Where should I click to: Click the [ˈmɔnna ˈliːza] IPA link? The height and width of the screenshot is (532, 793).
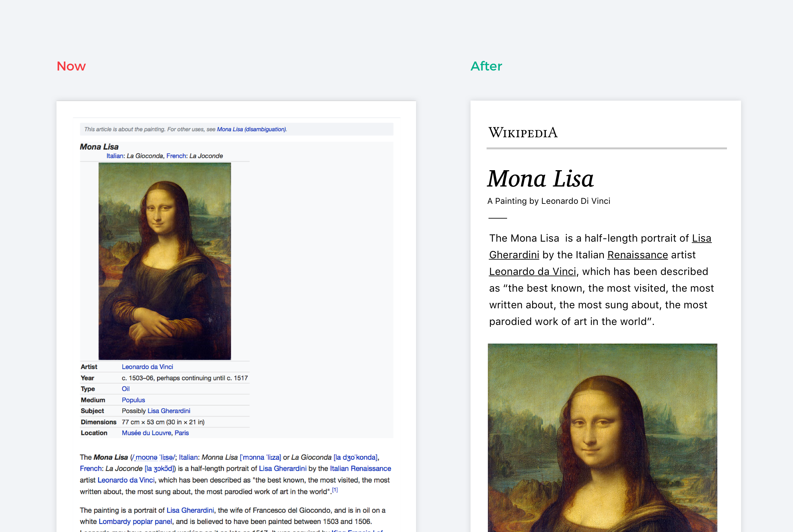click(x=260, y=457)
